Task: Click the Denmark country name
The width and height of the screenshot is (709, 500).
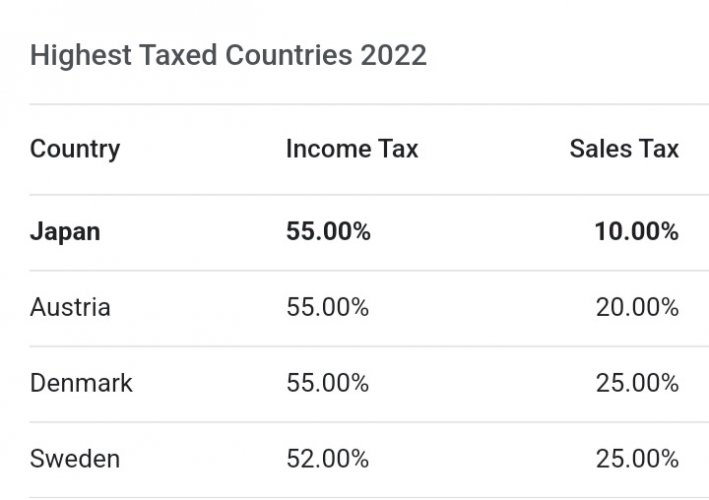Action: click(x=81, y=383)
